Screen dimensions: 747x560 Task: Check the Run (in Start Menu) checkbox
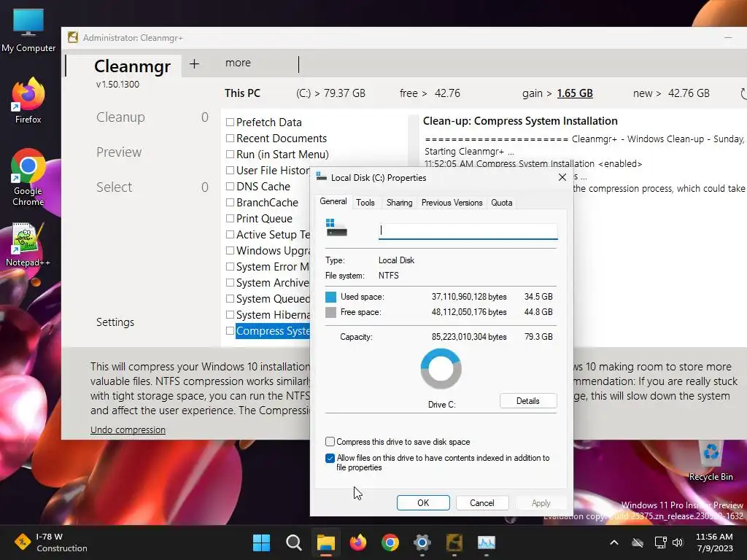[230, 155]
